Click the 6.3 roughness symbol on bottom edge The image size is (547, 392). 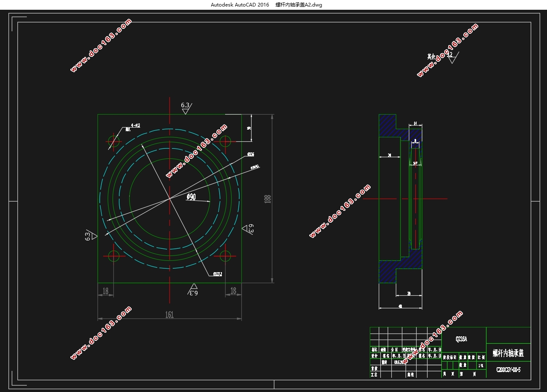tap(193, 290)
